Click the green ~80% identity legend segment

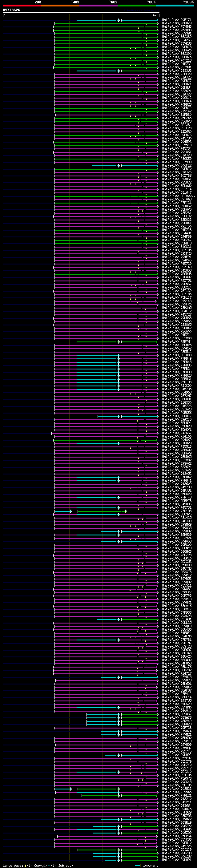pos(137,6)
